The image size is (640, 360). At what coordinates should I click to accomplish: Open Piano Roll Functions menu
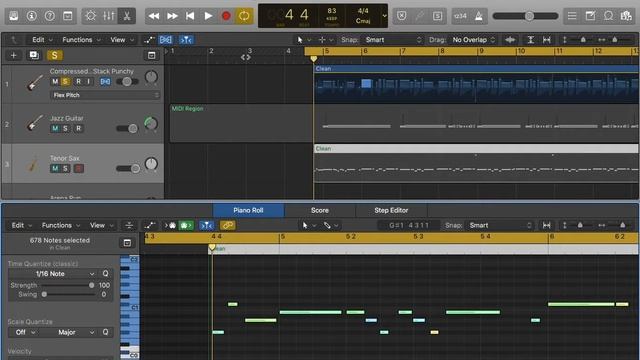pos(60,225)
